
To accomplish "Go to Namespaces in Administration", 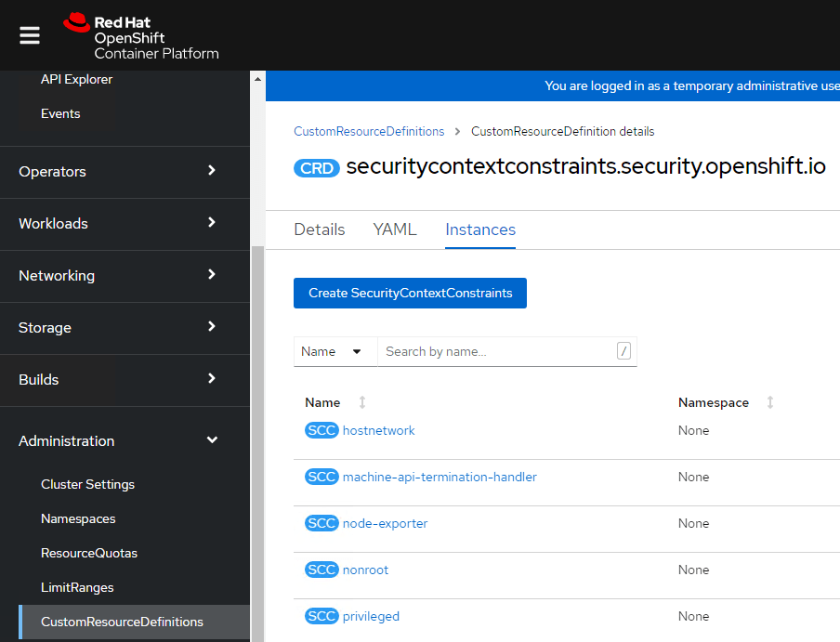I will 78,518.
